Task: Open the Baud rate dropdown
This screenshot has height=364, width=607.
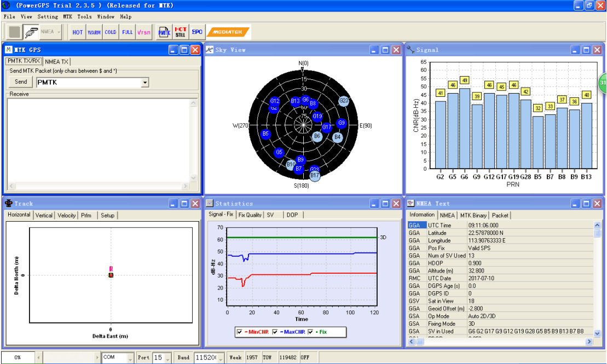Action: pyautogui.click(x=222, y=357)
